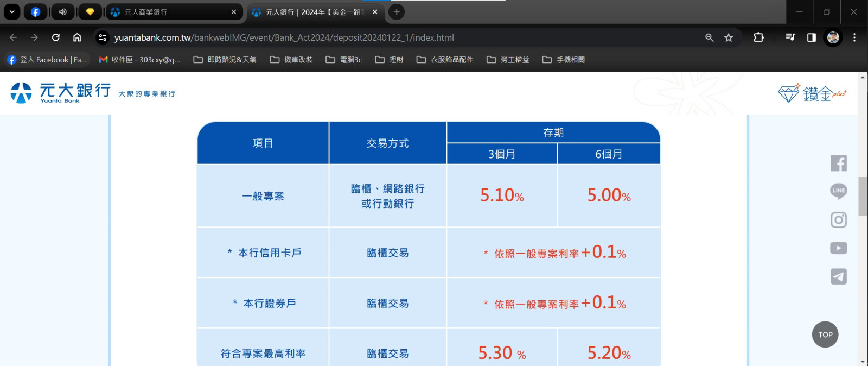Click the Facebook share icon in sidebar
The height and width of the screenshot is (366, 868).
(x=838, y=163)
